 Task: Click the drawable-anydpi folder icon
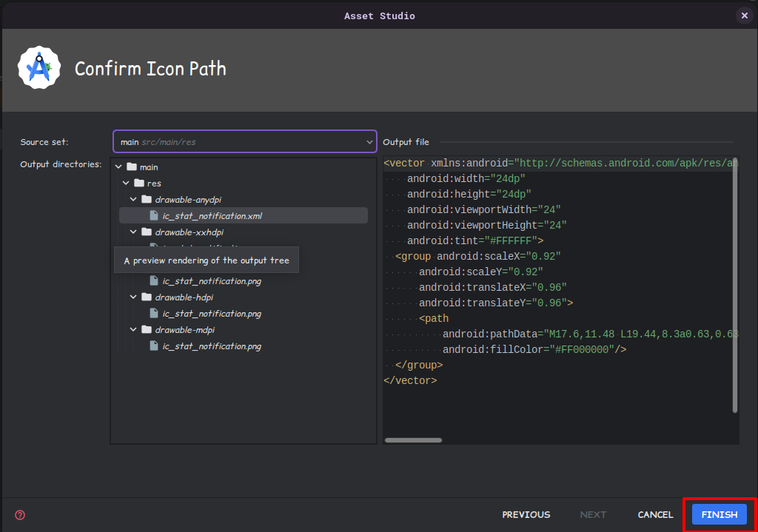pos(147,200)
